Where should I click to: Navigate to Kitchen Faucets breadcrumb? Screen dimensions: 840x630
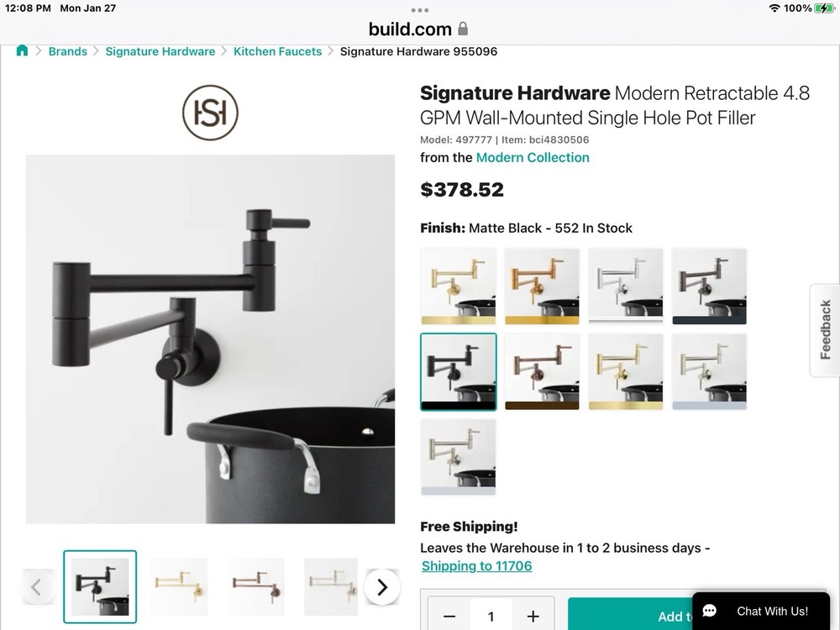(277, 51)
